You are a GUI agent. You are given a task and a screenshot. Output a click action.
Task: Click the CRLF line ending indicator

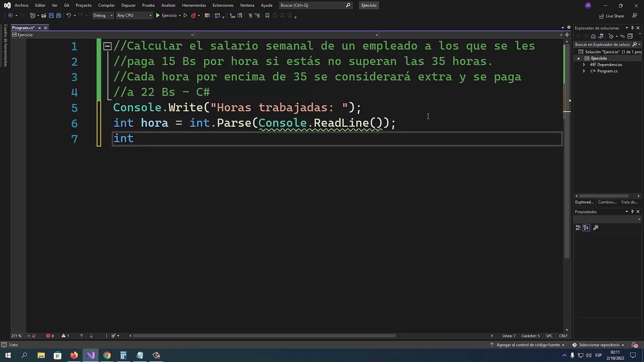coord(563,336)
